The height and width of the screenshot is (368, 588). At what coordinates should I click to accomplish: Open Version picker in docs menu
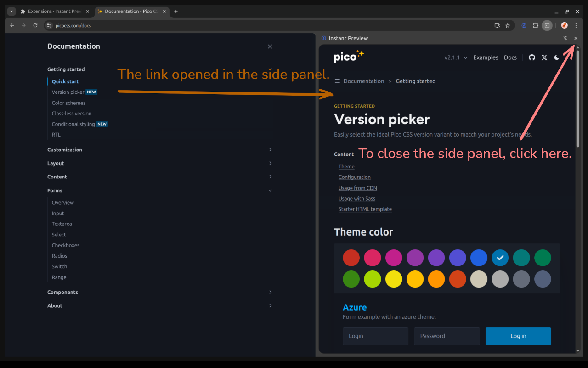[x=68, y=92]
